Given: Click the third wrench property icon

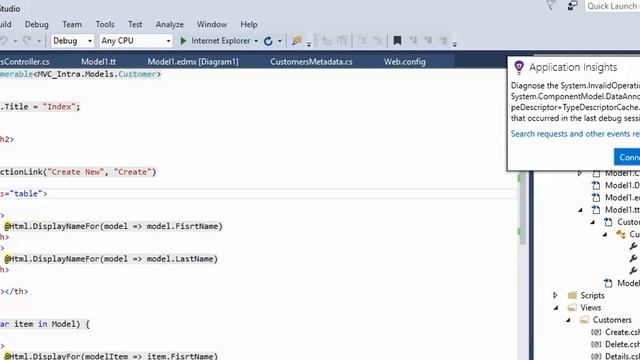Looking at the screenshot, I should click(x=633, y=271).
